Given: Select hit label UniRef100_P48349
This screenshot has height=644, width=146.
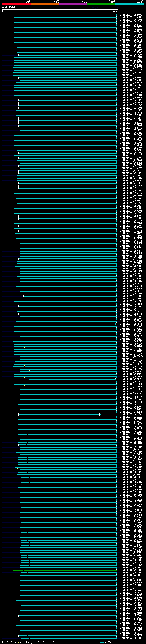Looking at the screenshot, I should click(x=131, y=321).
